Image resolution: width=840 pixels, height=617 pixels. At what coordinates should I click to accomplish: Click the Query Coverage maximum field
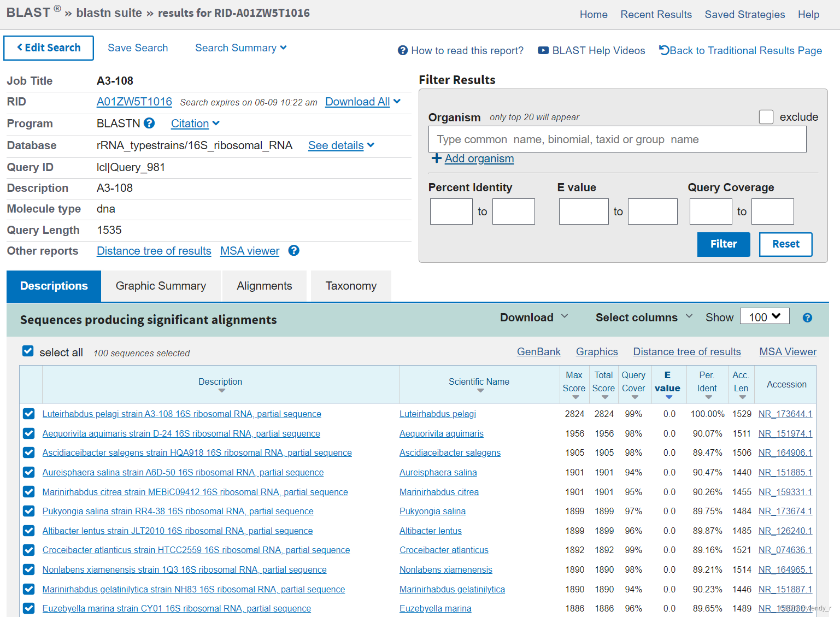(x=773, y=211)
